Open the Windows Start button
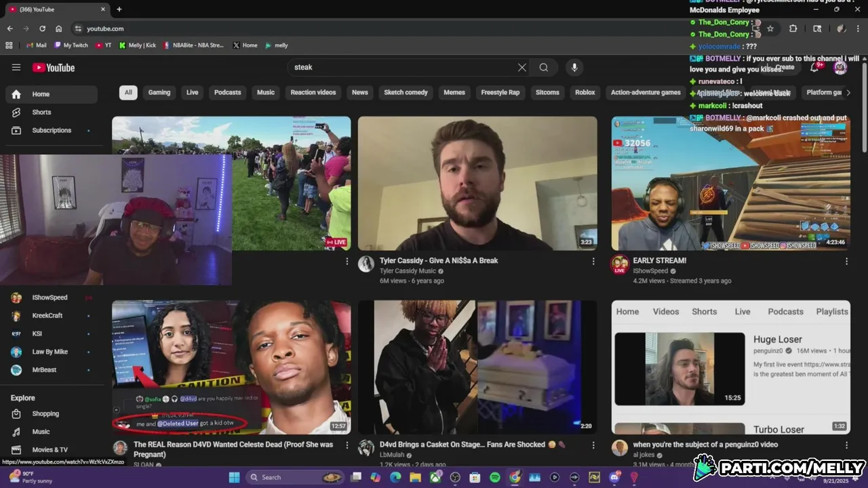This screenshot has width=868, height=488. tap(234, 477)
